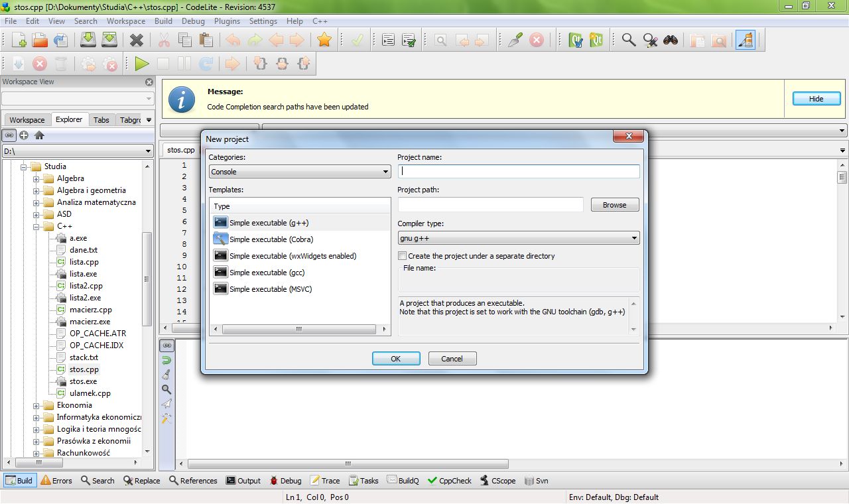
Task: Open the Categories Console dropdown
Action: [300, 172]
